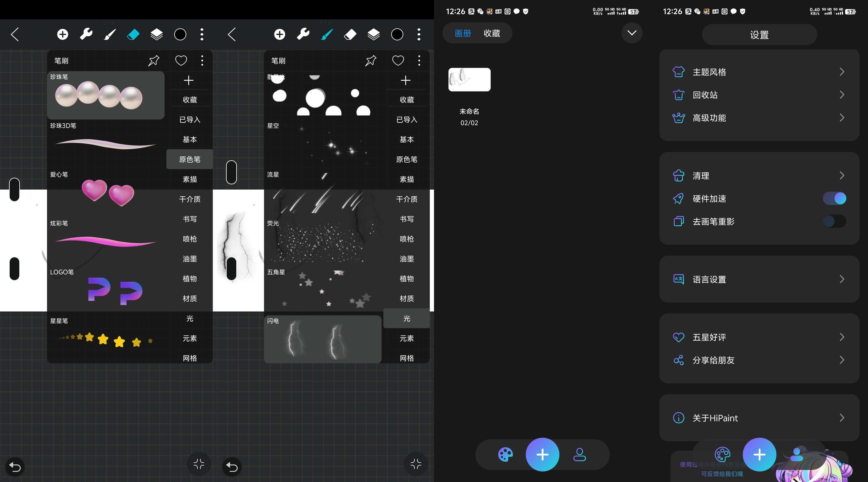This screenshot has height=482, width=868.
Task: Toggle 硬件加速 hardware acceleration switch
Action: click(834, 198)
